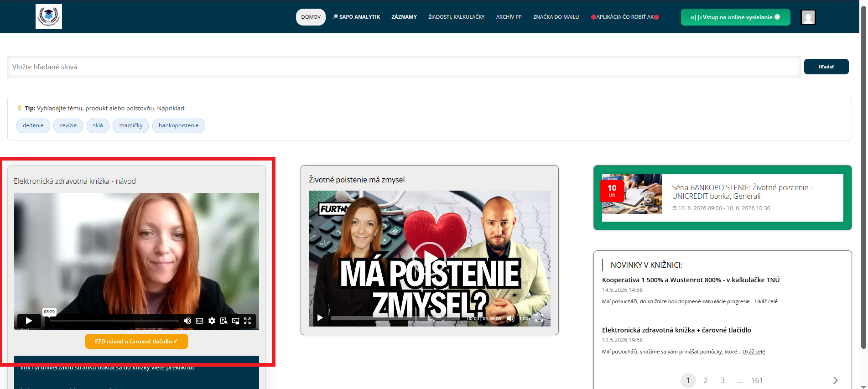Expand first news with Ukáž celé
This screenshot has width=868, height=389.
coord(766,301)
